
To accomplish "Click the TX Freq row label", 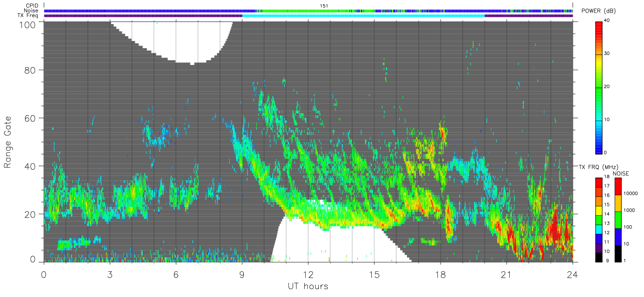I will pyautogui.click(x=28, y=15).
